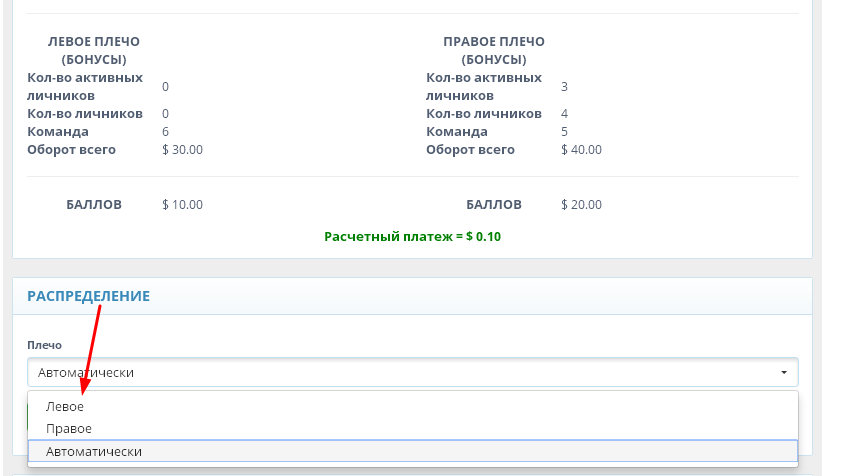
Task: Click the left 'БАЛЛОВ' label
Action: [94, 204]
